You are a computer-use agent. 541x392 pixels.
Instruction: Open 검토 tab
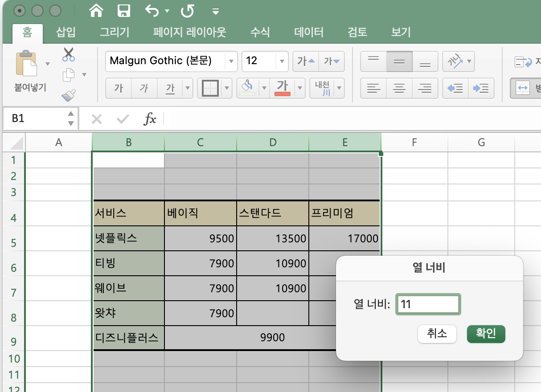[x=357, y=32]
